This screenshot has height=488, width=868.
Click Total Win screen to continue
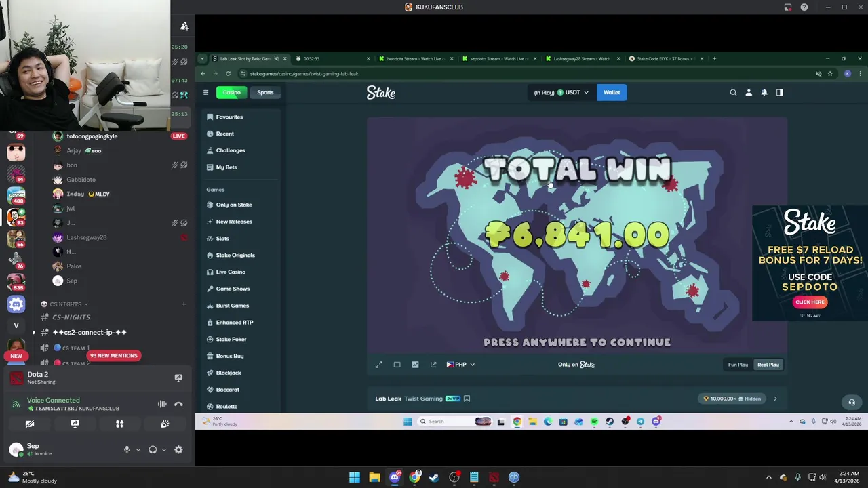[577, 237]
